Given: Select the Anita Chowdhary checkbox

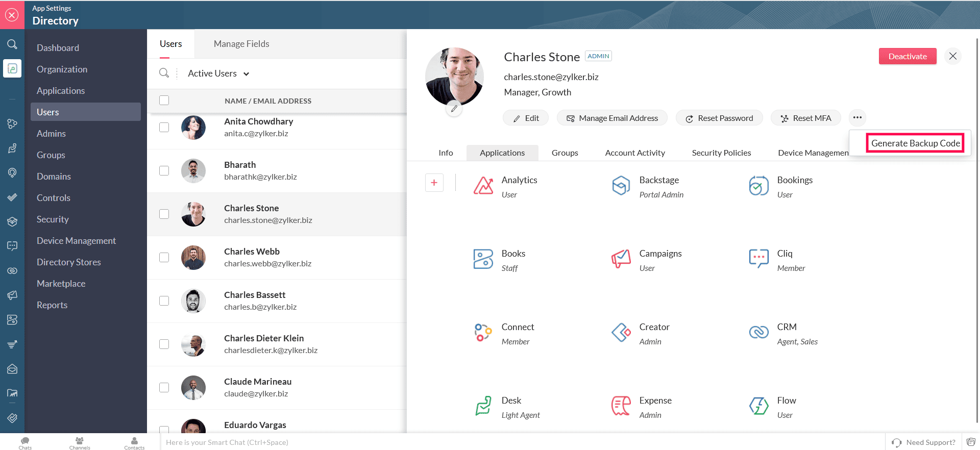Looking at the screenshot, I should (164, 127).
